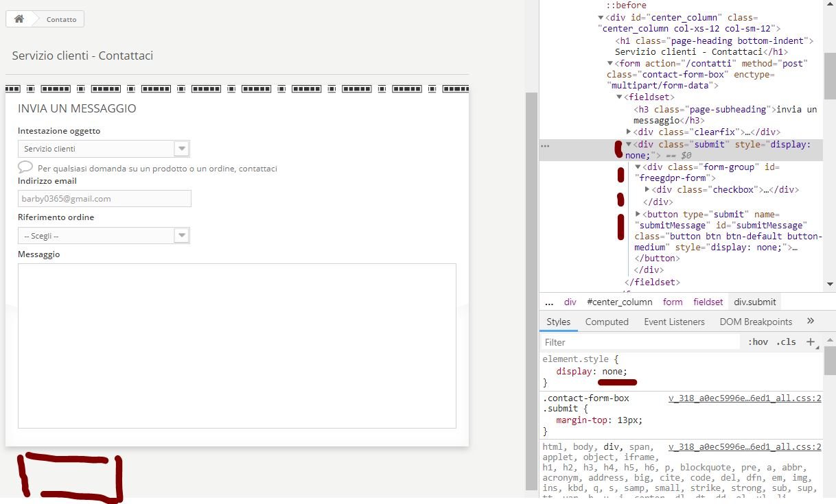Expand the submitMessage button node
Viewport: 836px width, 504px height.
[x=638, y=214]
